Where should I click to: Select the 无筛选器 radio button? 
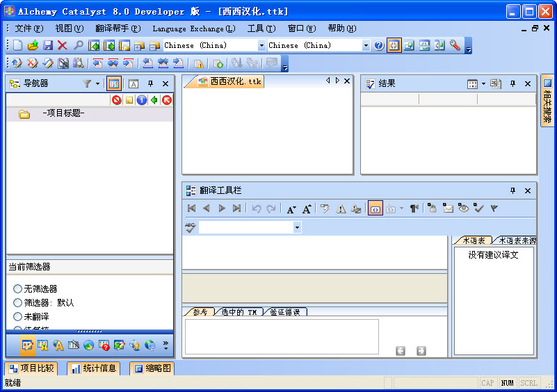point(18,288)
